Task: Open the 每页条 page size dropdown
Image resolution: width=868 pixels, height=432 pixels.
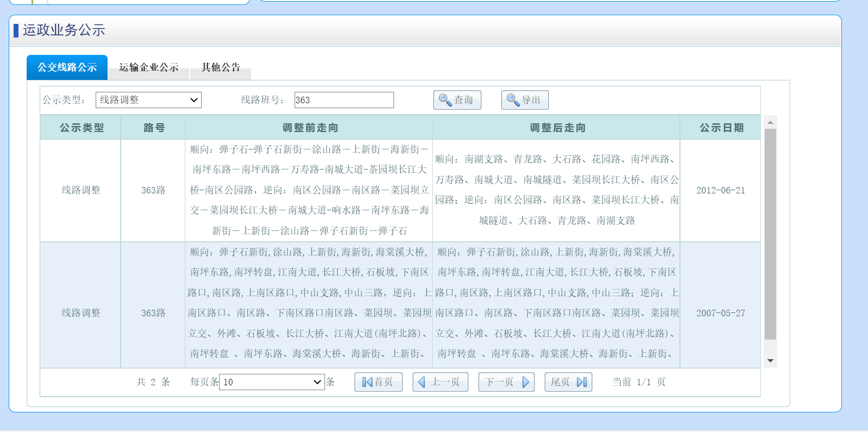Action: (272, 382)
